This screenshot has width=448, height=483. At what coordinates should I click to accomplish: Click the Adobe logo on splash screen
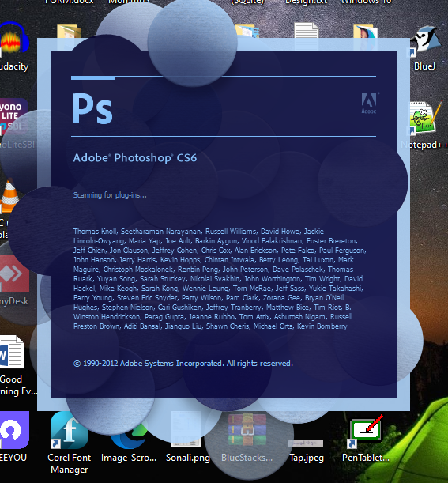pyautogui.click(x=369, y=104)
